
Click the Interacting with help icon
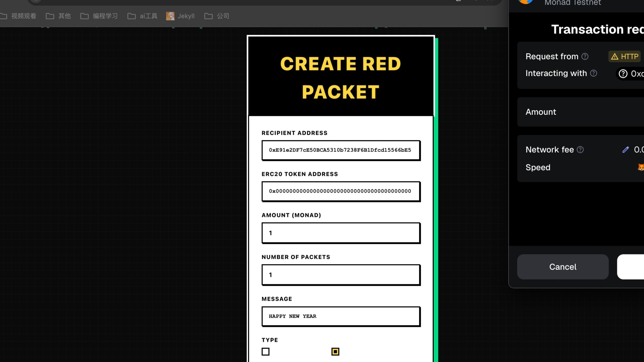tap(594, 73)
